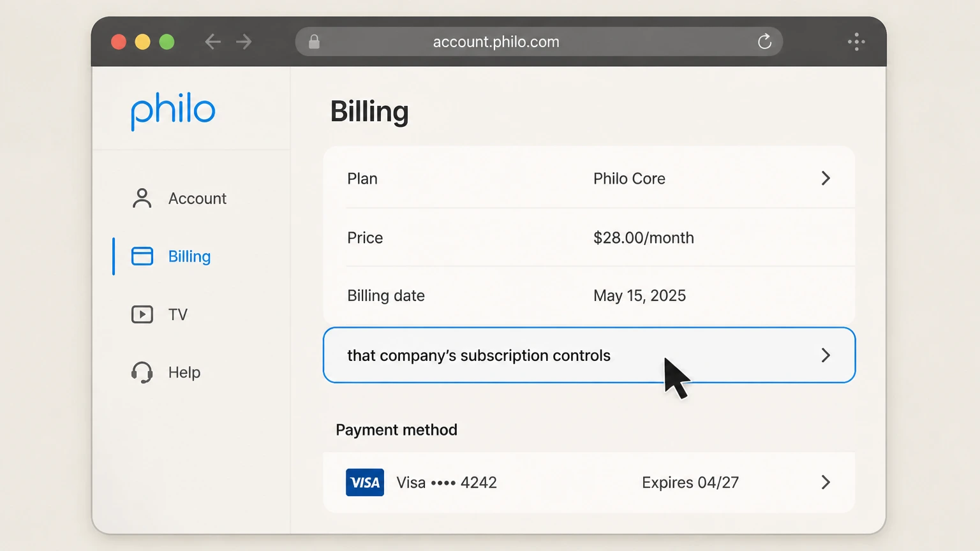Click the May 15, 2025 billing date

[639, 296]
